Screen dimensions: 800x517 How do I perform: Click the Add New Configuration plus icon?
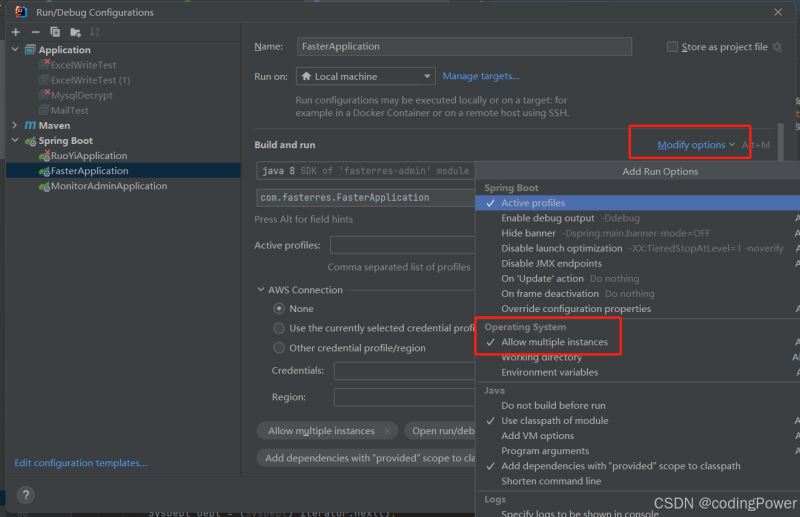point(16,32)
